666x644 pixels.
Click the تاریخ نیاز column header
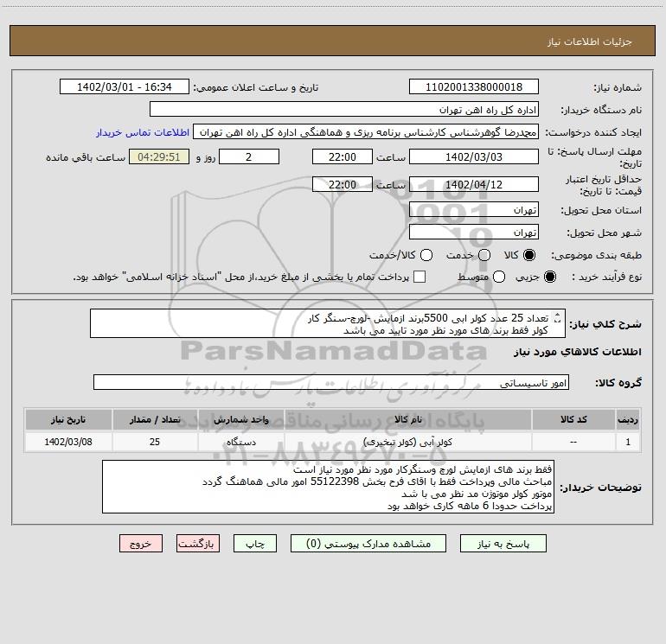[x=68, y=419]
